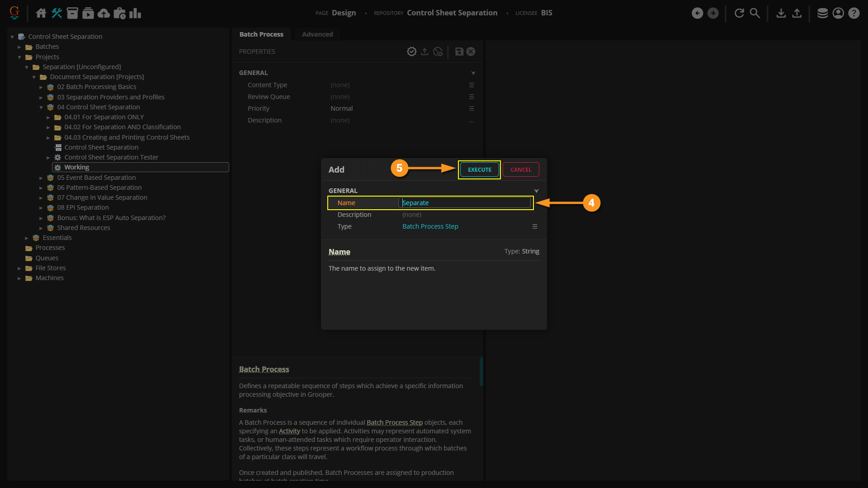Open the Batches archive box icon
868x488 pixels.
pos(72,13)
